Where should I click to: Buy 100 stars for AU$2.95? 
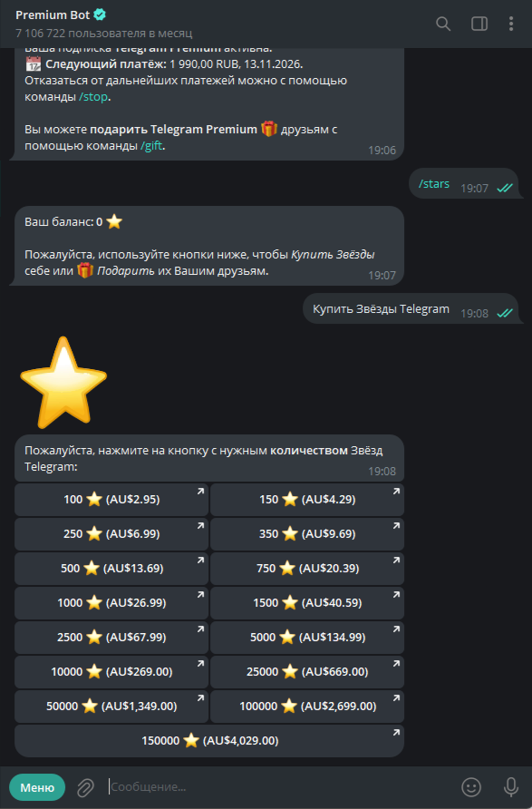[x=111, y=500]
